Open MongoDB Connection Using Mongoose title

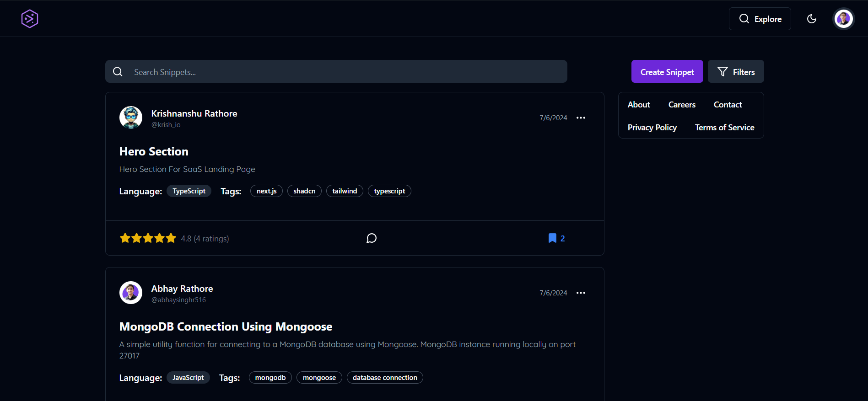(x=226, y=326)
